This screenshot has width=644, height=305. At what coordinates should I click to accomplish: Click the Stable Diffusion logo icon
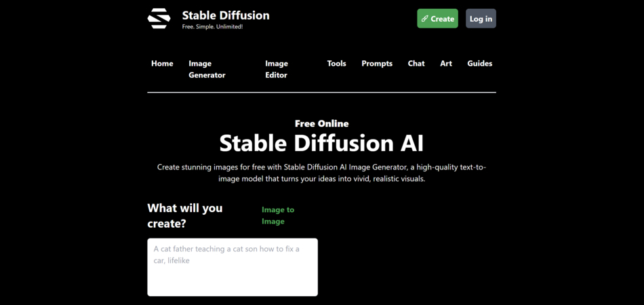pyautogui.click(x=159, y=18)
